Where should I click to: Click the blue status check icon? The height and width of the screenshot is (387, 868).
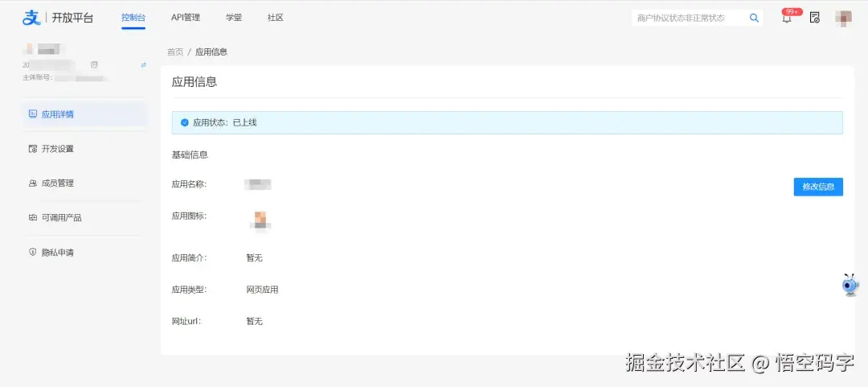tap(185, 122)
